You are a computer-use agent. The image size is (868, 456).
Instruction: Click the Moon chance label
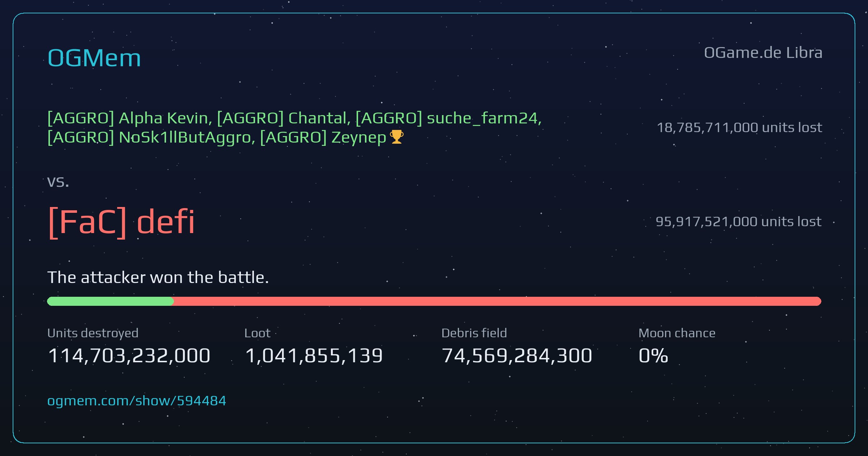677,333
